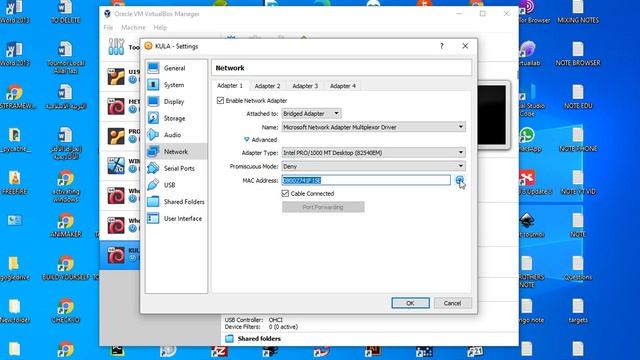Open the File menu in VirtualBox Manager
Image resolution: width=640 pixels, height=360 pixels.
(x=108, y=27)
